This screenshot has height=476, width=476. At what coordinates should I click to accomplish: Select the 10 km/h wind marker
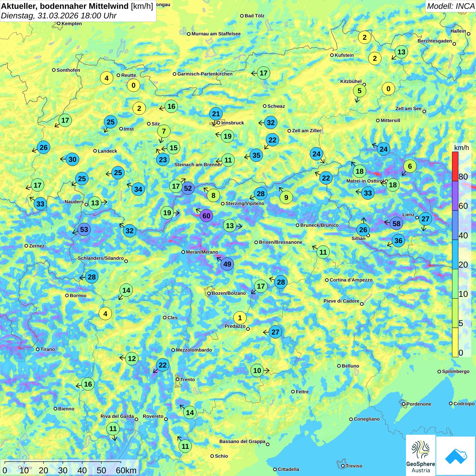click(x=257, y=371)
